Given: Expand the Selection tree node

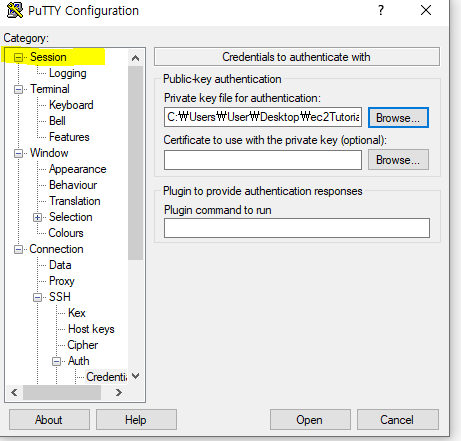Looking at the screenshot, I should click(x=37, y=217).
